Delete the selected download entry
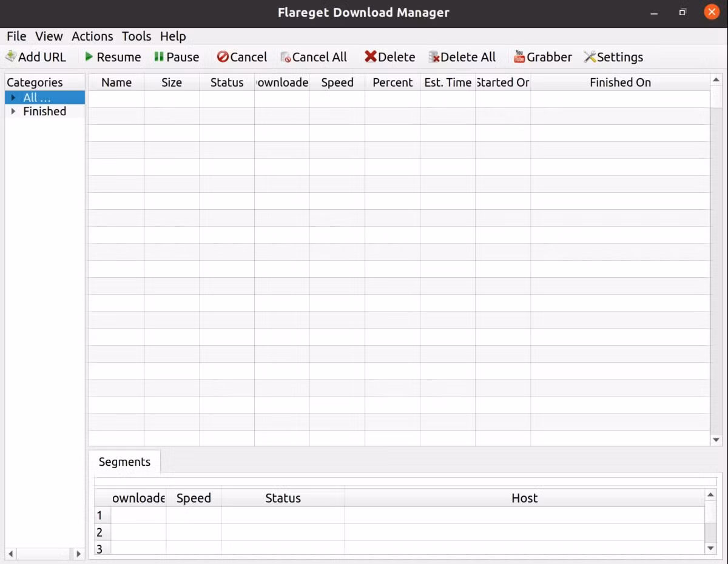 pyautogui.click(x=389, y=57)
